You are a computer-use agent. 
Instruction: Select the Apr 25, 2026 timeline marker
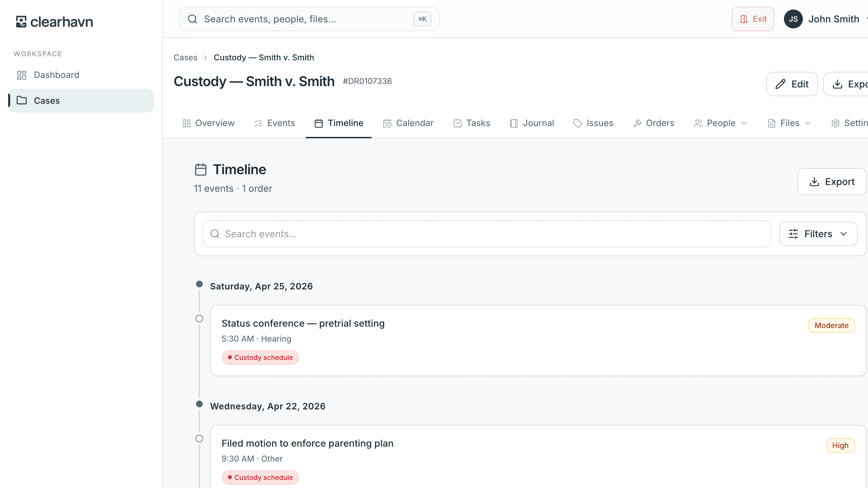click(x=199, y=284)
